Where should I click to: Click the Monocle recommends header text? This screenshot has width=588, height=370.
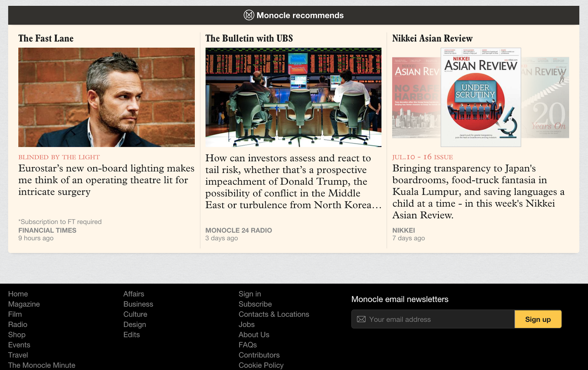pos(300,15)
